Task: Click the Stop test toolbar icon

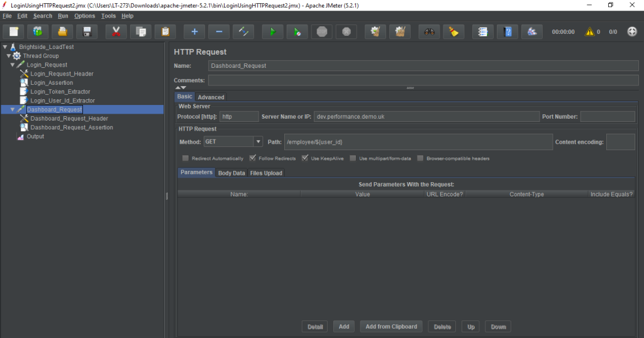Action: click(x=321, y=31)
